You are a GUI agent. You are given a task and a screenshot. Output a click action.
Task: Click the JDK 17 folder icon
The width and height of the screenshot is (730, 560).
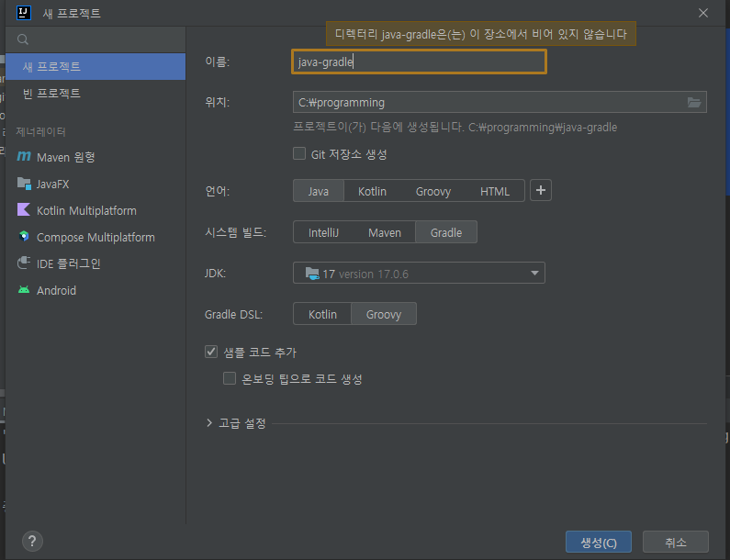pos(312,274)
